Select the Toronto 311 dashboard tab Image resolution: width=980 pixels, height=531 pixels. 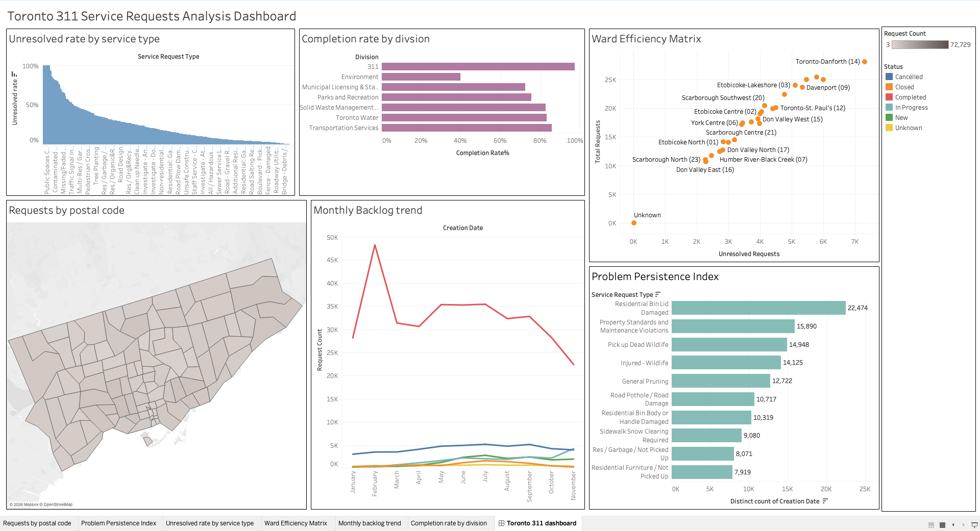click(x=537, y=523)
